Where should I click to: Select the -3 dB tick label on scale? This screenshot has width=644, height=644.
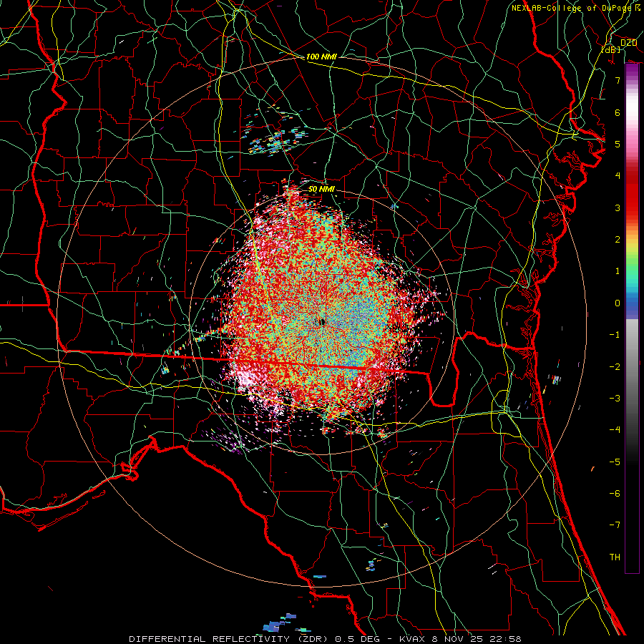click(615, 399)
